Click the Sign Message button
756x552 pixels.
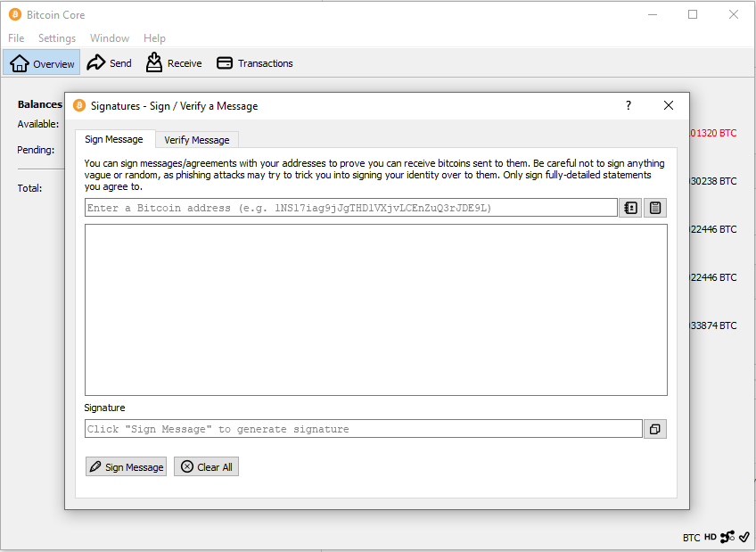(127, 466)
